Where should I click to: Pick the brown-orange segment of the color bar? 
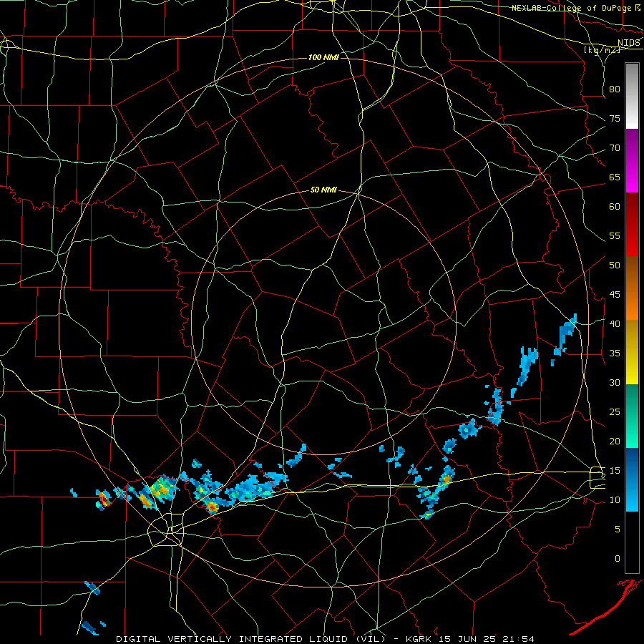(632, 288)
